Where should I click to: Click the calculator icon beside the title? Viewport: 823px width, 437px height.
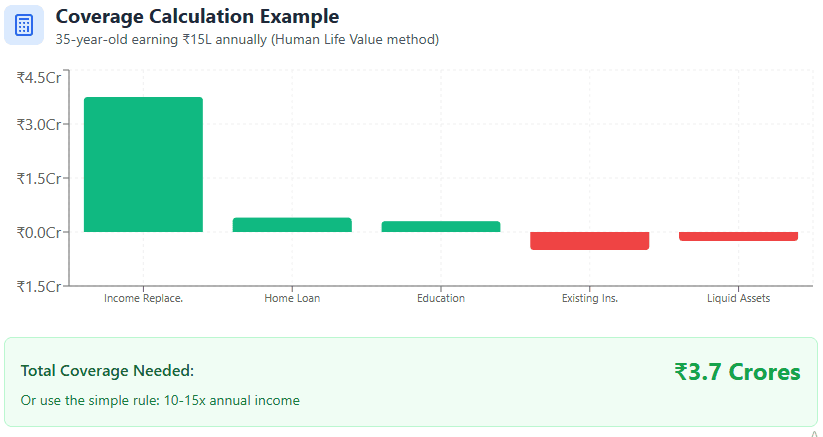24,25
